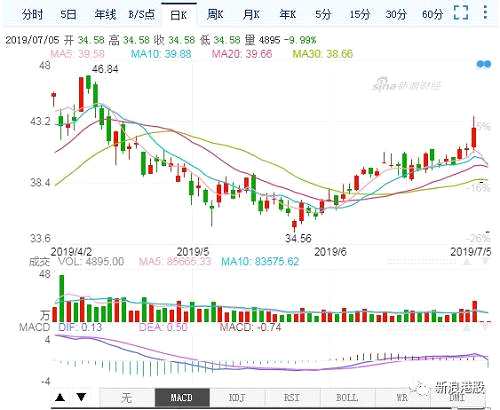Switch indicator to BOLL
500x410 pixels.
pos(347,398)
